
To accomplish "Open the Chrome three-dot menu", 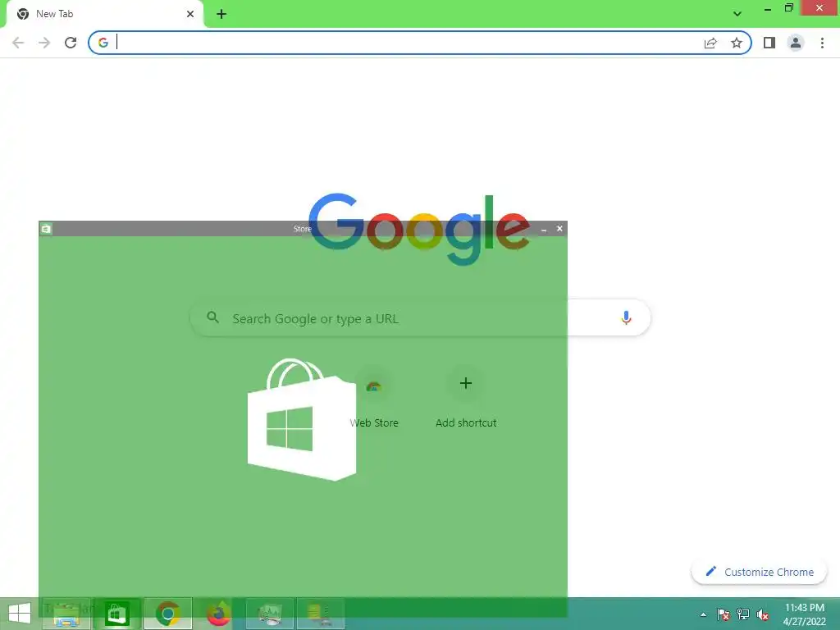I will [822, 43].
